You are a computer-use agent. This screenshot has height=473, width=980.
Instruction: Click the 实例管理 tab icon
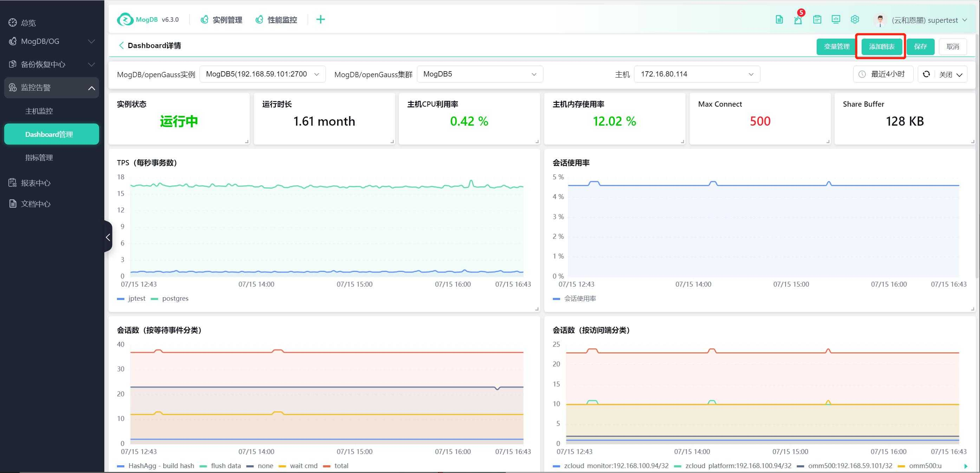pyautogui.click(x=204, y=19)
